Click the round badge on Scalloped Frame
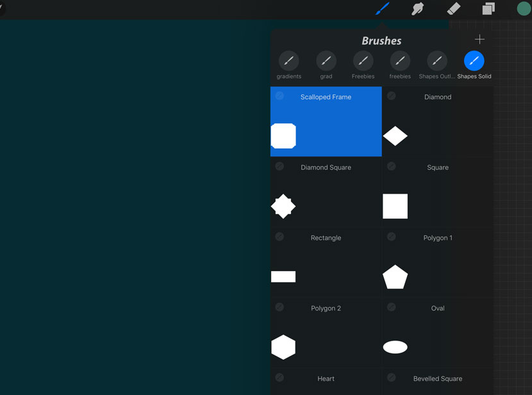Screen dimensions: 532x395 (x=279, y=96)
